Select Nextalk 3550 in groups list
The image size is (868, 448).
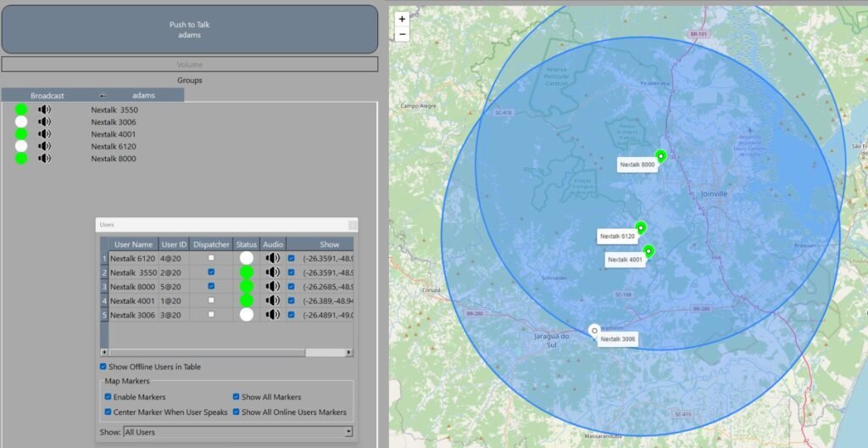click(114, 109)
